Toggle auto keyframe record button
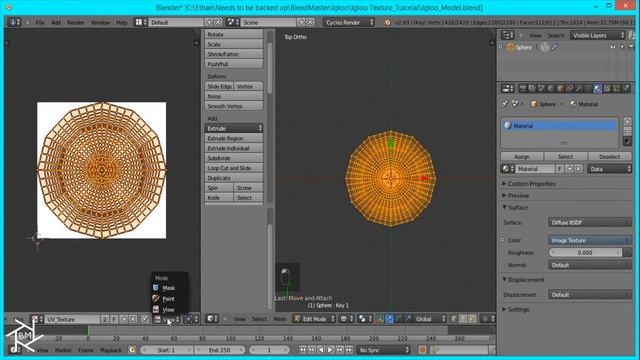640x360 pixels. (422, 350)
